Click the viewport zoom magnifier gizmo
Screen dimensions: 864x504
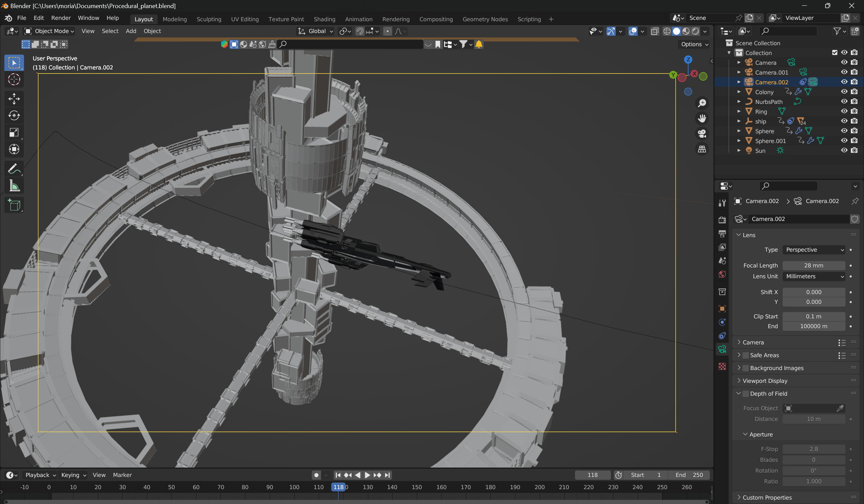click(702, 103)
